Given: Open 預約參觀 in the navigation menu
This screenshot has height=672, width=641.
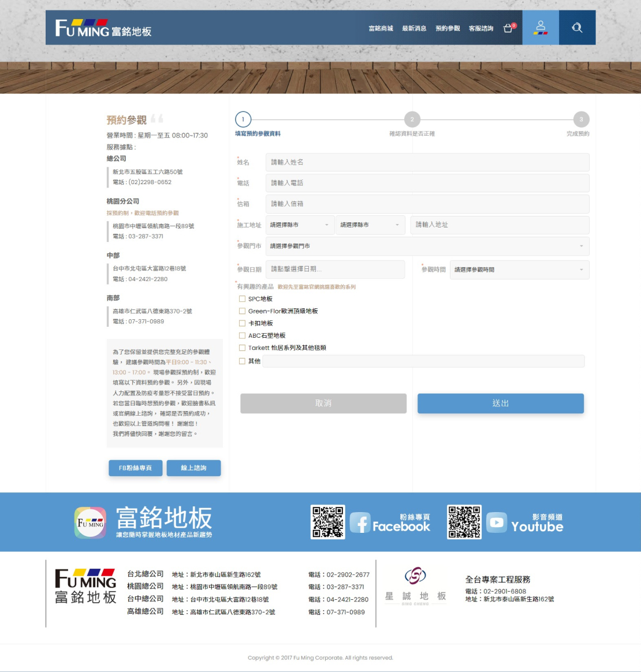Looking at the screenshot, I should coord(448,28).
